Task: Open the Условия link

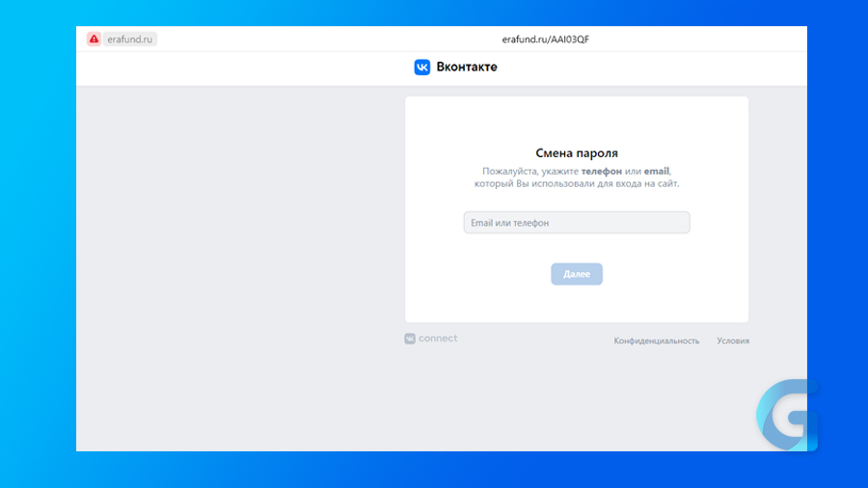Action: [732, 340]
